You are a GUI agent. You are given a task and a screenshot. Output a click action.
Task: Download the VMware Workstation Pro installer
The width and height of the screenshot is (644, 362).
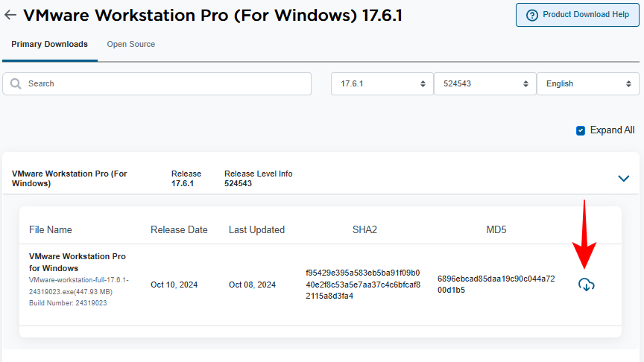pos(586,285)
